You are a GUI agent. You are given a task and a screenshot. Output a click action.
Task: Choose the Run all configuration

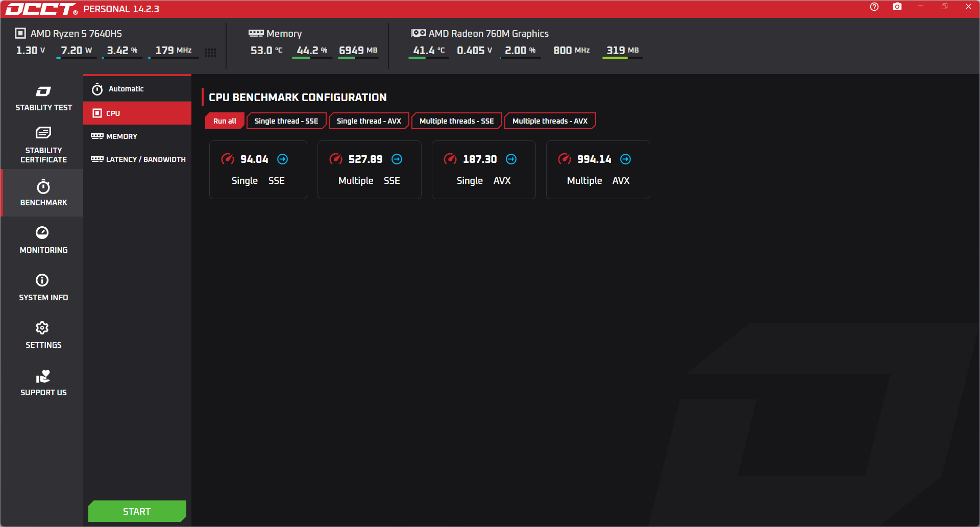click(225, 121)
